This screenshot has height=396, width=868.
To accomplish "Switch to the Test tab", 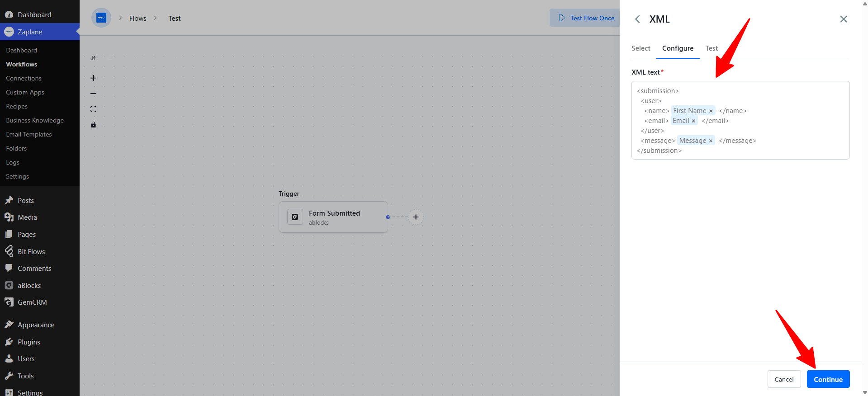I will (711, 48).
